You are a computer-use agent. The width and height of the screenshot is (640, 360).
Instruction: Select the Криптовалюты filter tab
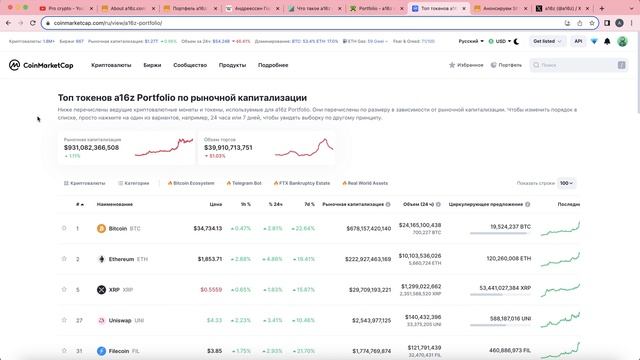tap(84, 183)
